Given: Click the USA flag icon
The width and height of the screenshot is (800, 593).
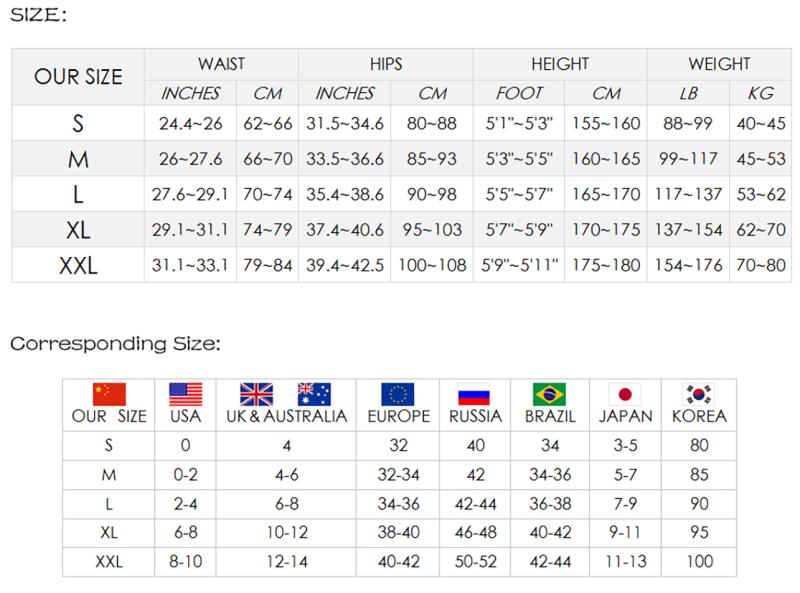Looking at the screenshot, I should click(185, 394).
